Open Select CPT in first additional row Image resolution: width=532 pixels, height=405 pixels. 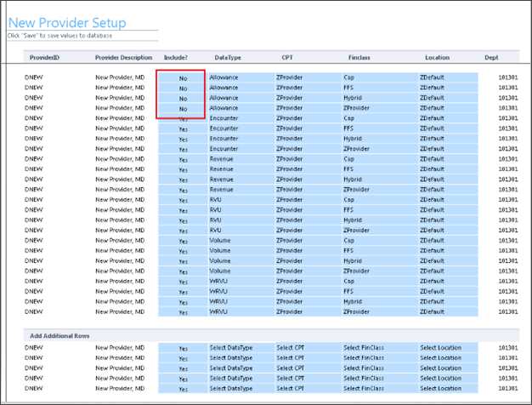coord(304,348)
